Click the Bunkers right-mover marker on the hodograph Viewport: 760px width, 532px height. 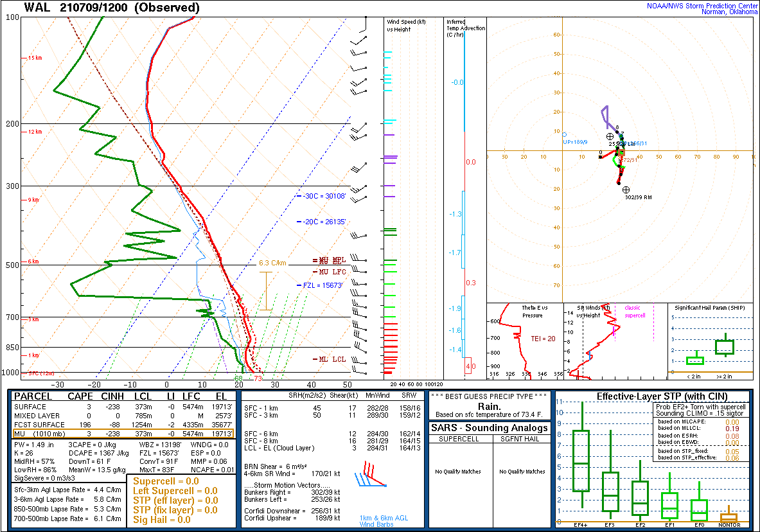tap(626, 190)
